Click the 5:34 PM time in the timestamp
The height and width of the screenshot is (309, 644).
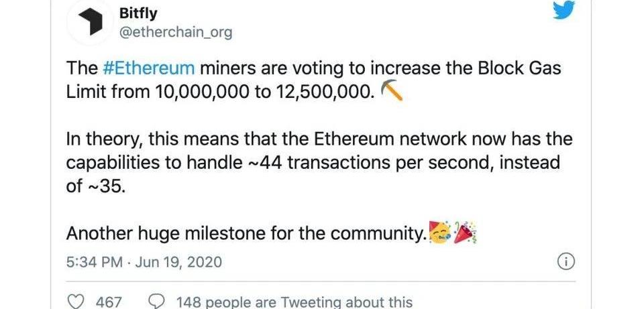click(94, 262)
